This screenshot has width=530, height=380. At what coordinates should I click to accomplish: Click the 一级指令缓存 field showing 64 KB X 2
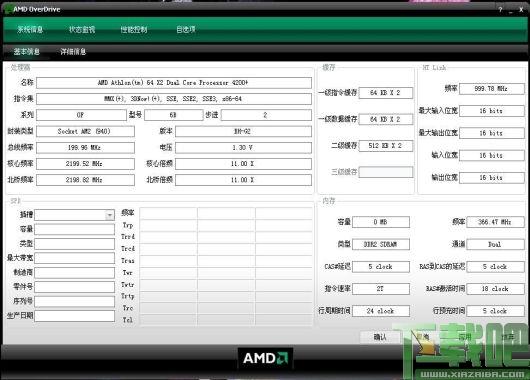tap(386, 93)
